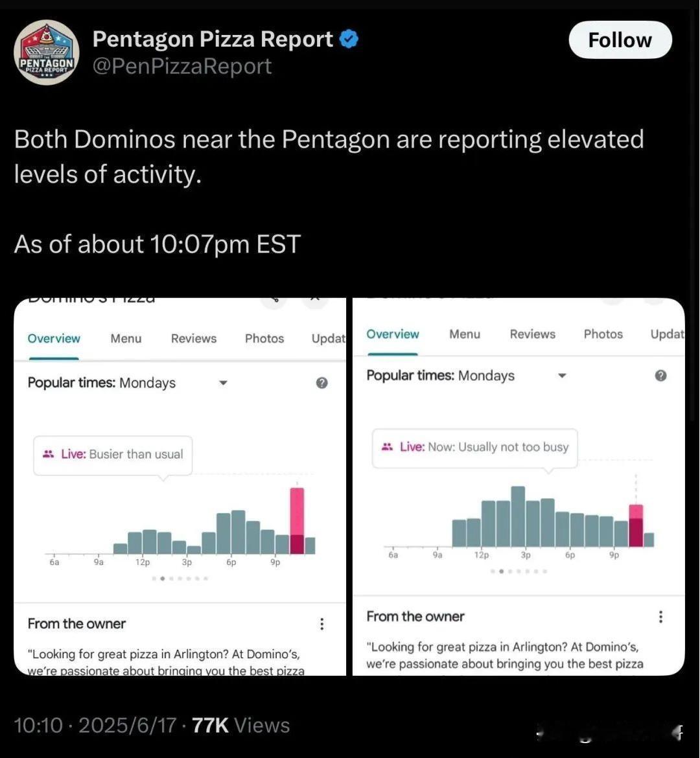700x758 pixels.
Task: Open the @PenPizzaReport handle link
Action: (182, 66)
